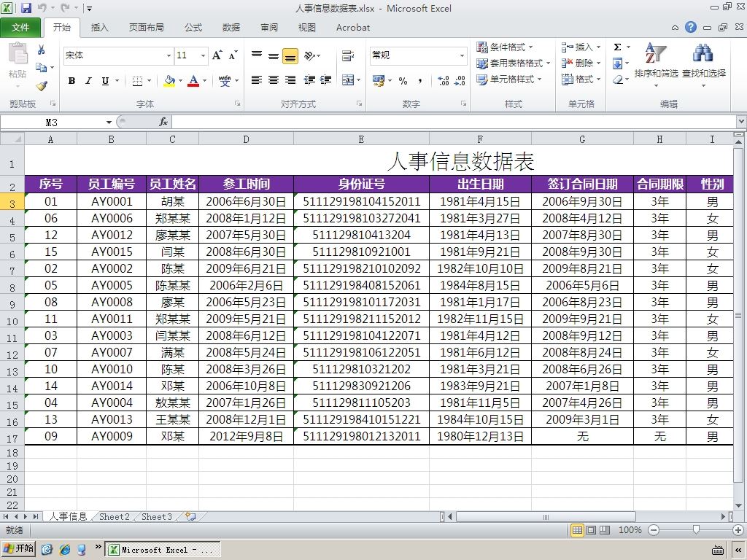Open the Sheet3 worksheet tab

click(157, 517)
